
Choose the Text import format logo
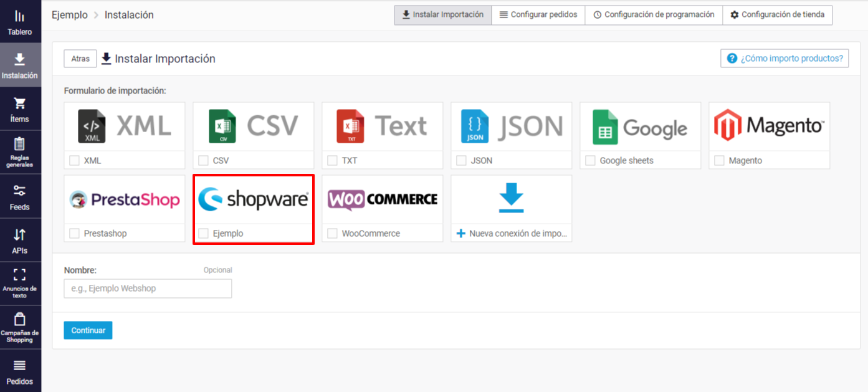[x=382, y=127]
